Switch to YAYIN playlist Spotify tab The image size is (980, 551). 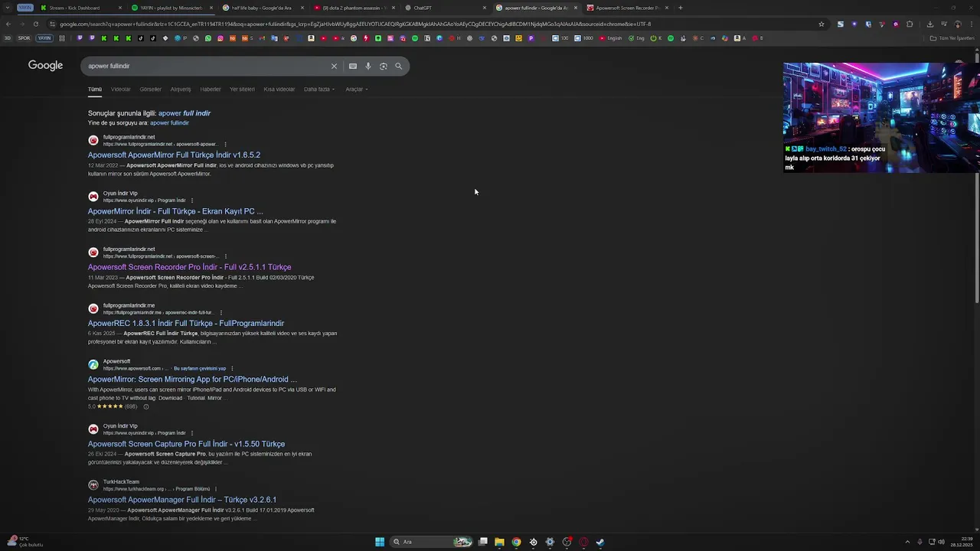171,8
